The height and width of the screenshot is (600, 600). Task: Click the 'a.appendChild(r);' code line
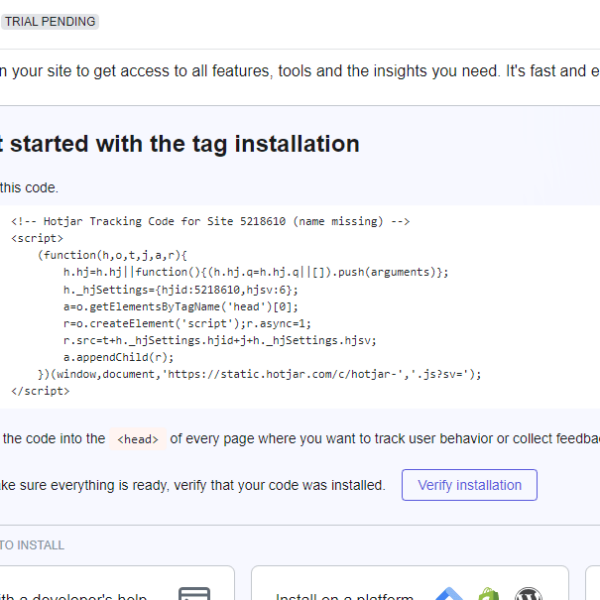coord(118,357)
